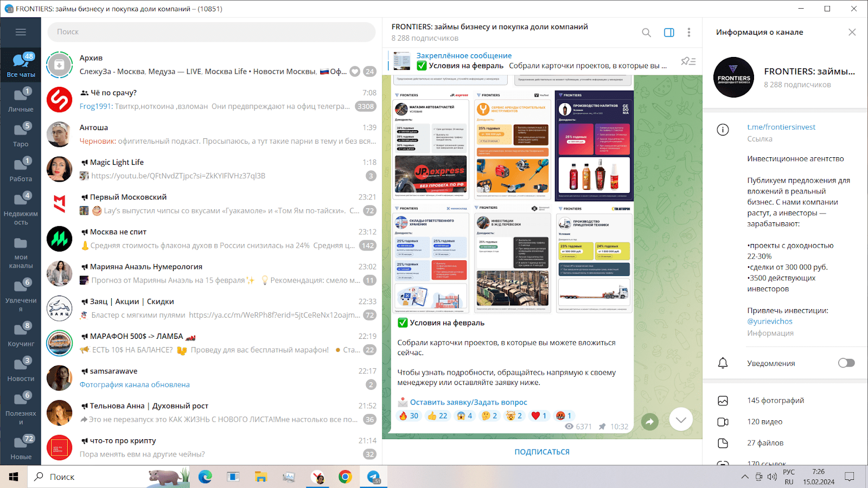The height and width of the screenshot is (488, 868).
Task: Add heart reaction showing 1
Action: (539, 416)
